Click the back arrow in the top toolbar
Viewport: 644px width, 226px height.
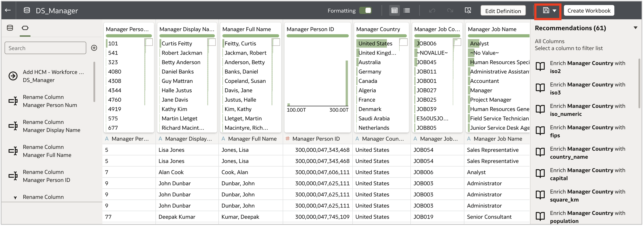(7, 10)
